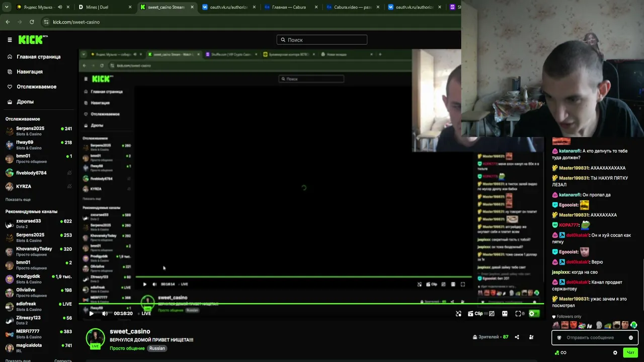Open the user options icon beside share
This screenshot has width=644, height=362.
point(531,337)
